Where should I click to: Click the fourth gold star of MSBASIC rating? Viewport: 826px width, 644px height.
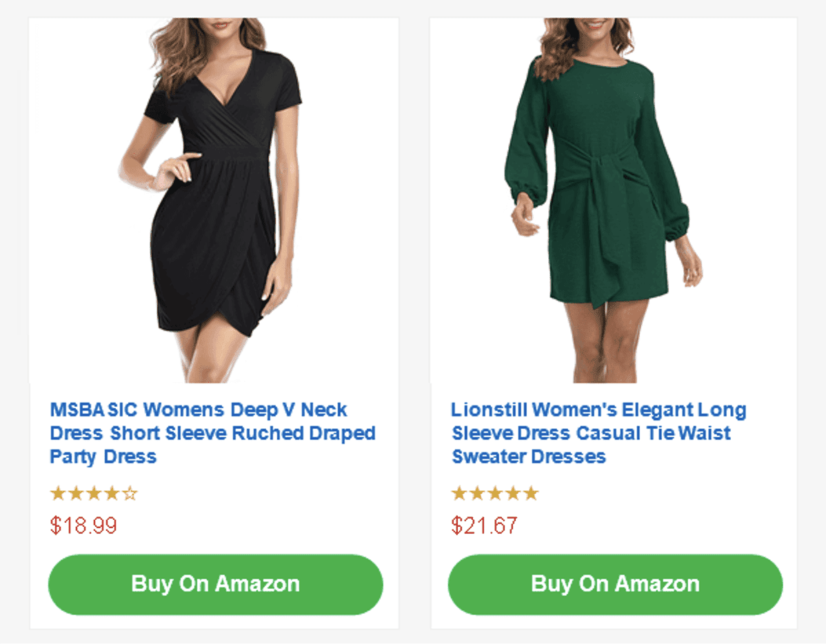coord(112,494)
